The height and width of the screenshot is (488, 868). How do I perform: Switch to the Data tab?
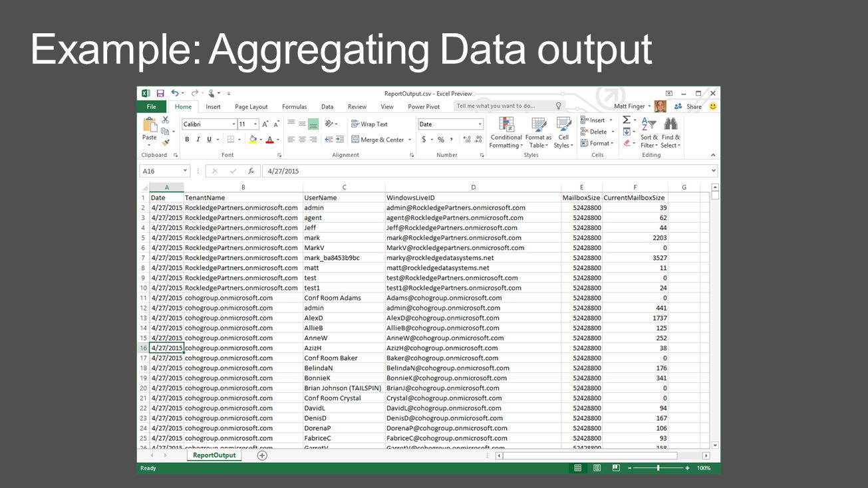(327, 106)
